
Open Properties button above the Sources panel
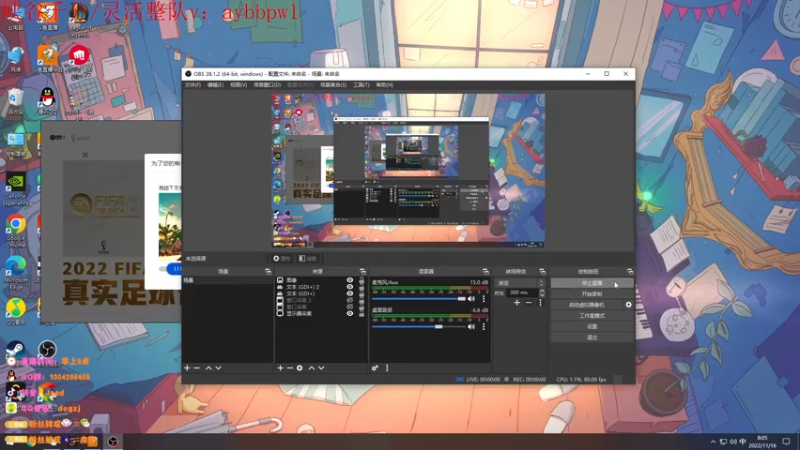pyautogui.click(x=281, y=259)
